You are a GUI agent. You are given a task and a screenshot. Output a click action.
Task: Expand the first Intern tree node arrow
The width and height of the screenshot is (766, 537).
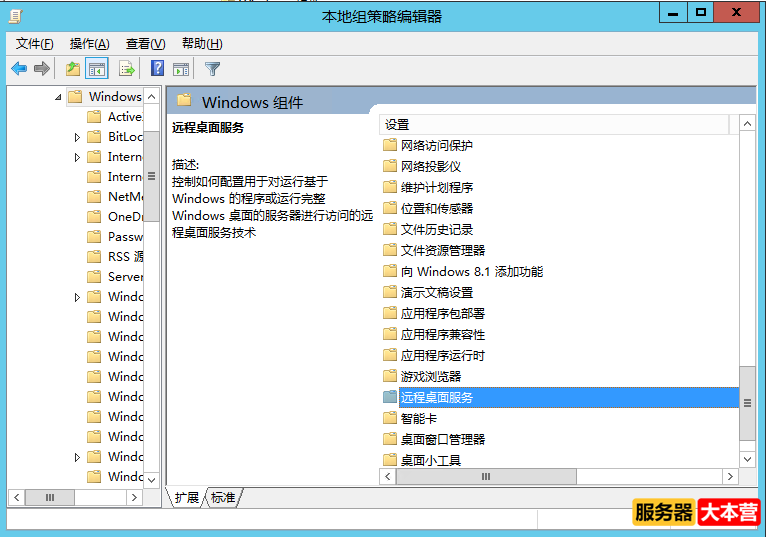click(77, 157)
